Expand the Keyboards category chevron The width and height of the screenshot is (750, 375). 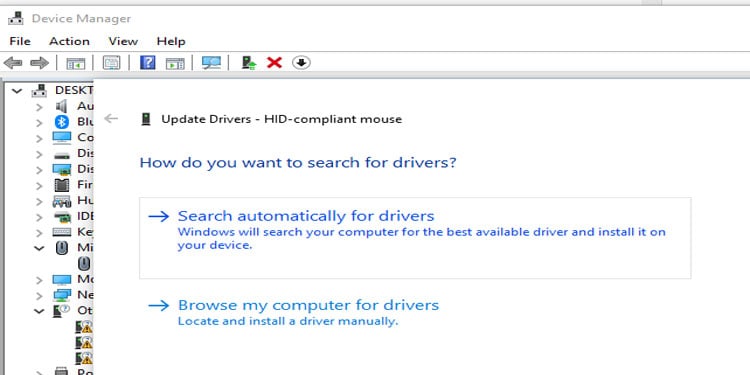tap(39, 233)
